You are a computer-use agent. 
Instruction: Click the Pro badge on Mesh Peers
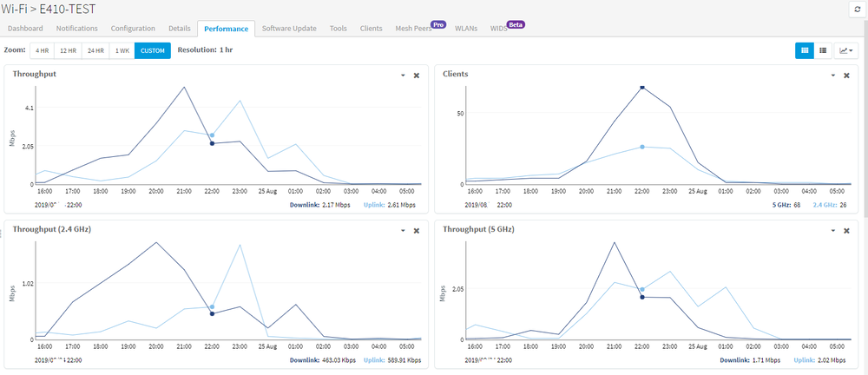(439, 24)
